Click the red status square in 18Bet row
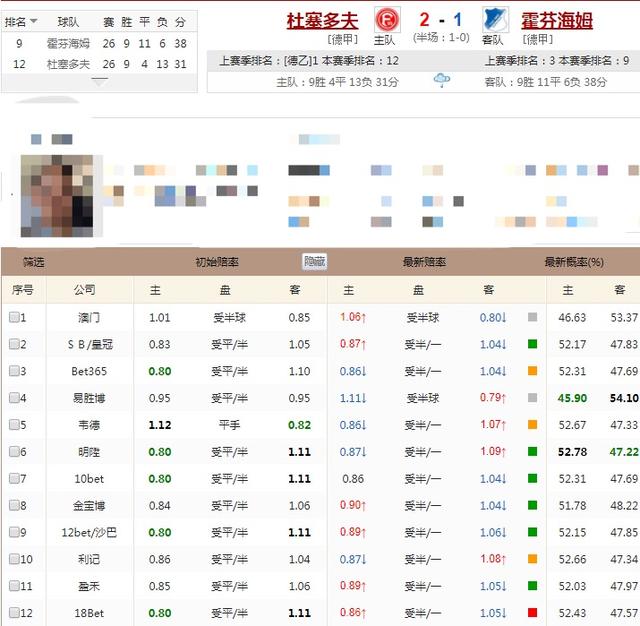The height and width of the screenshot is (626, 640). (x=533, y=612)
